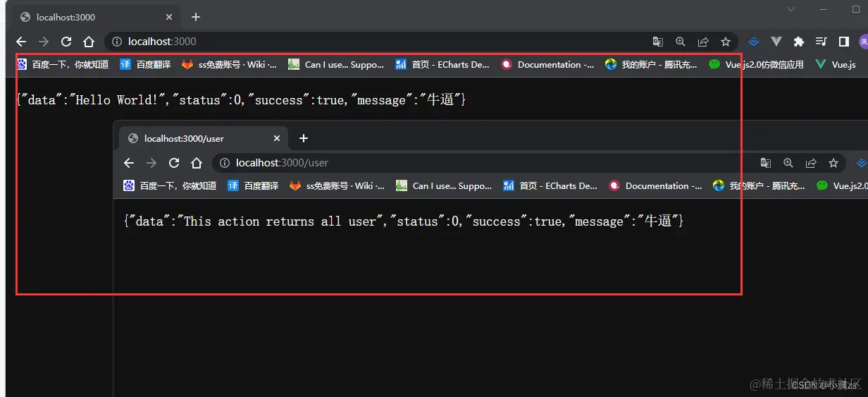Viewport: 868px width, 397px height.
Task: Reload the localhost:3000/user page
Action: click(174, 163)
